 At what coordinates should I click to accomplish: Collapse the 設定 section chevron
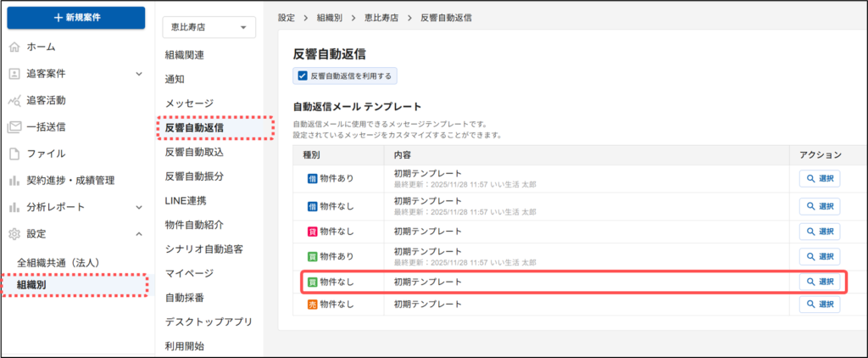139,234
